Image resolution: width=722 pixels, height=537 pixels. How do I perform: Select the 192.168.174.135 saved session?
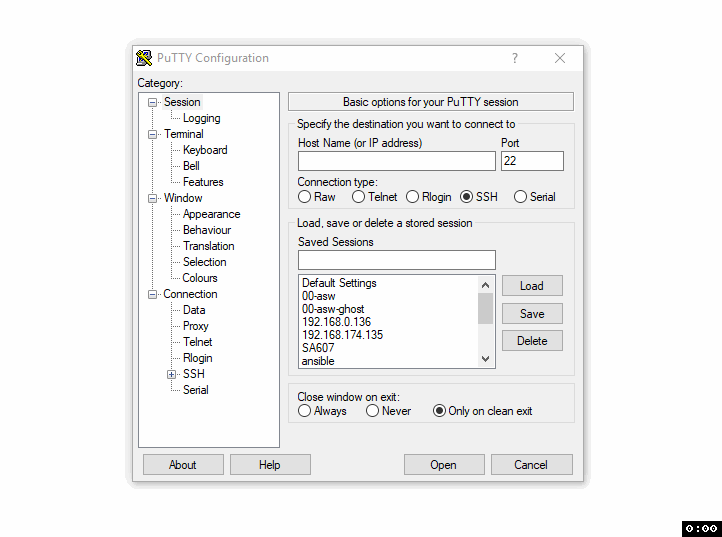(342, 335)
